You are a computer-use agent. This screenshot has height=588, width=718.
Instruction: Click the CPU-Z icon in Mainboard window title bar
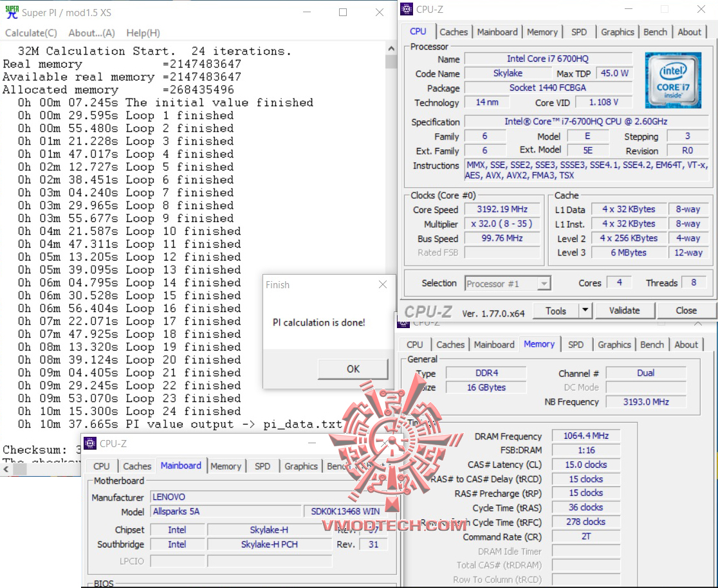90,443
